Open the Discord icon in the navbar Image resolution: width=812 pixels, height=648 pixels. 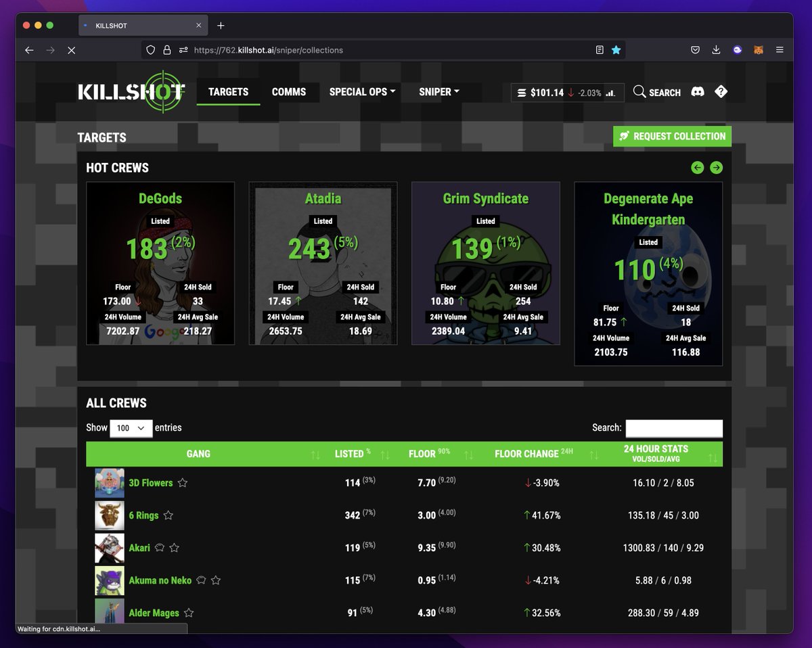click(x=697, y=91)
